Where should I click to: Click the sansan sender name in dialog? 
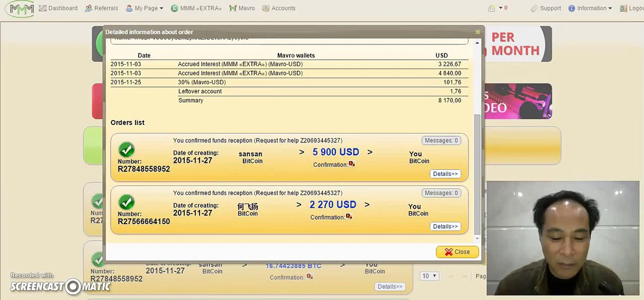point(250,154)
